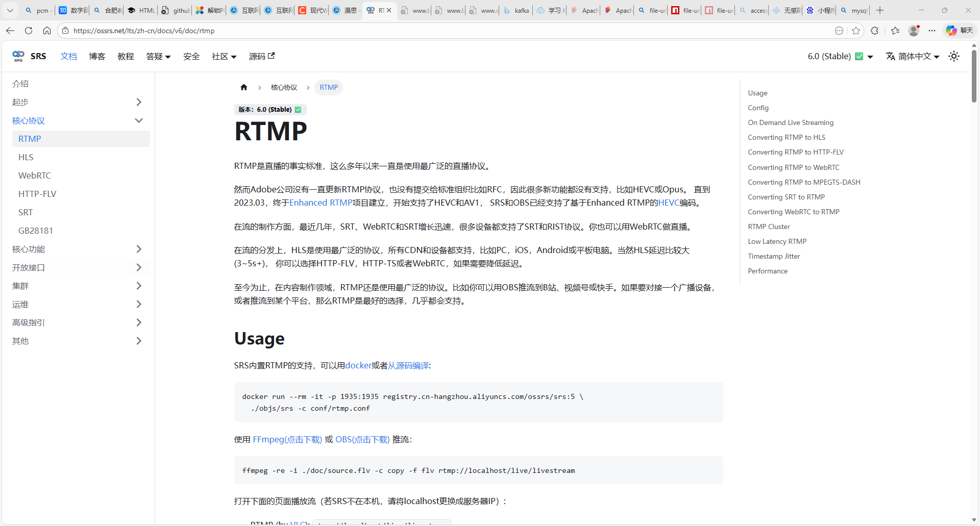
Task: Select SRT in sidebar
Action: 81,212
